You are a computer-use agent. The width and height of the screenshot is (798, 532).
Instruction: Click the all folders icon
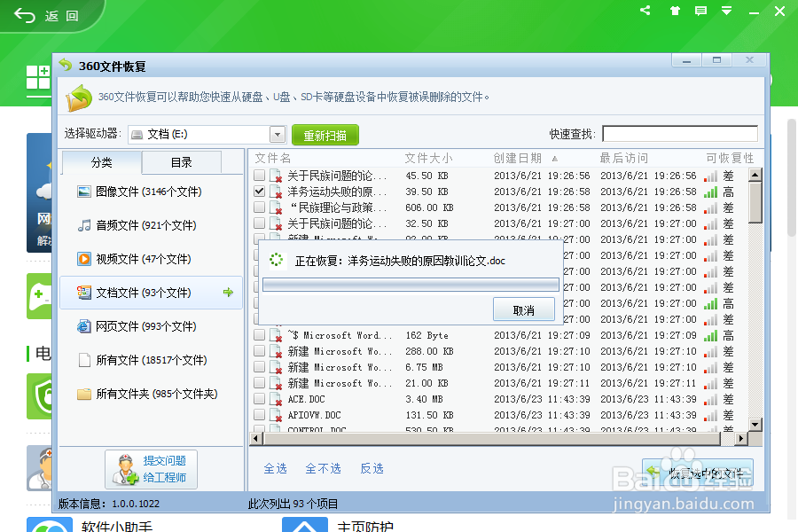click(84, 394)
